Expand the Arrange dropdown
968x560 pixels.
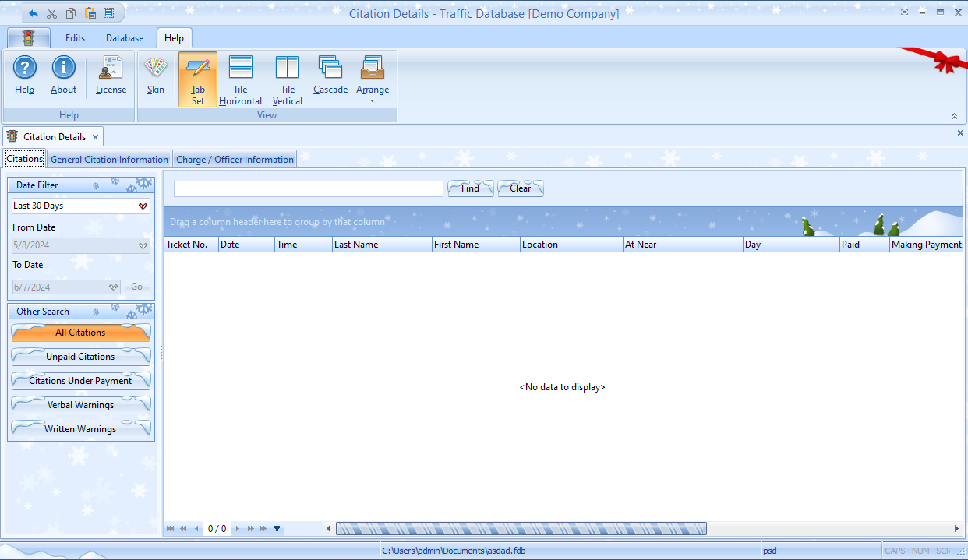point(373,79)
